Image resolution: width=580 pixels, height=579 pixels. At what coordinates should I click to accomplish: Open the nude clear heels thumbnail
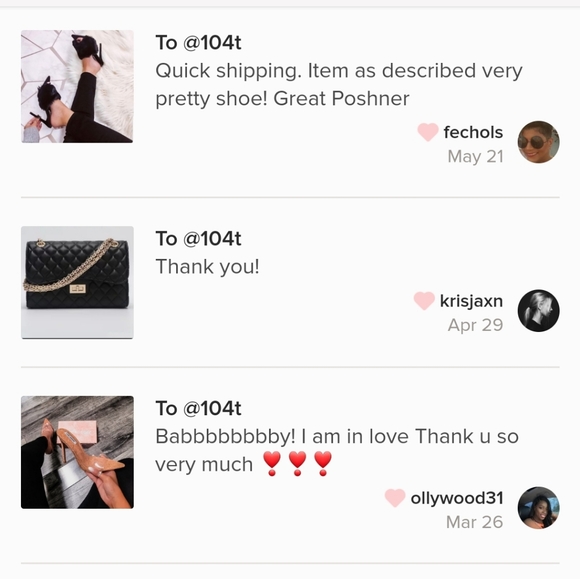(x=77, y=452)
